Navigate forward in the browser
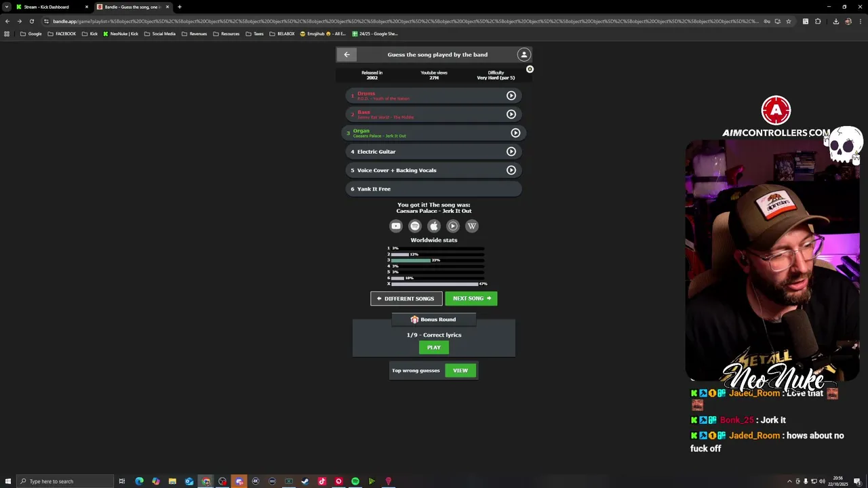The height and width of the screenshot is (488, 868). coord(19,21)
